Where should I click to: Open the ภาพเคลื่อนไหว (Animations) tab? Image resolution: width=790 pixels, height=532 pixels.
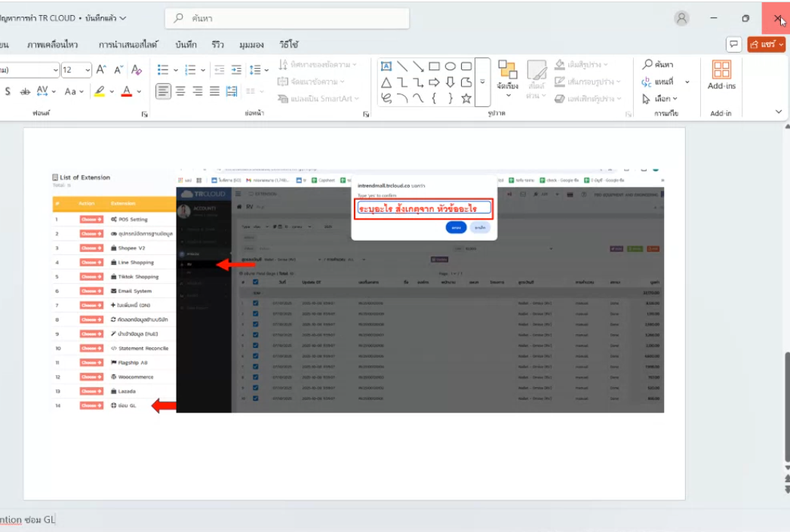point(52,45)
